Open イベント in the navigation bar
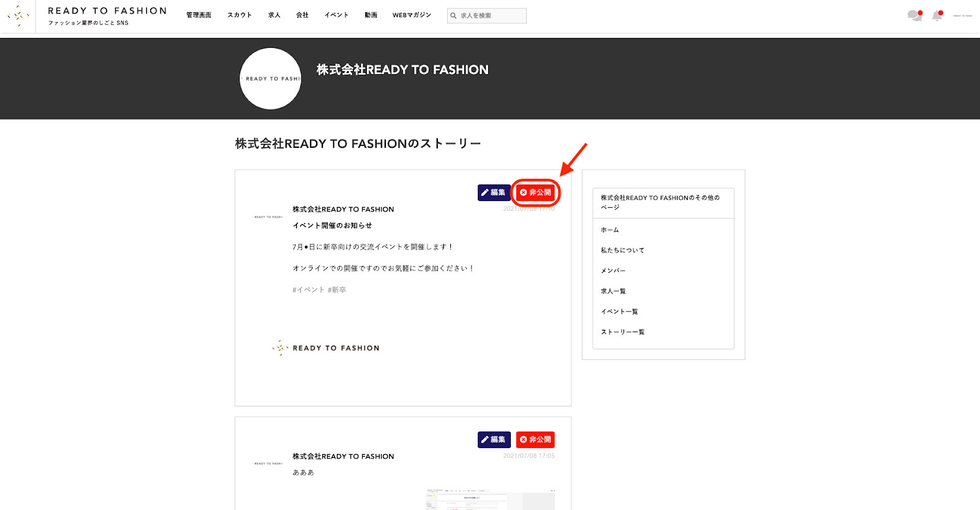 pyautogui.click(x=336, y=15)
